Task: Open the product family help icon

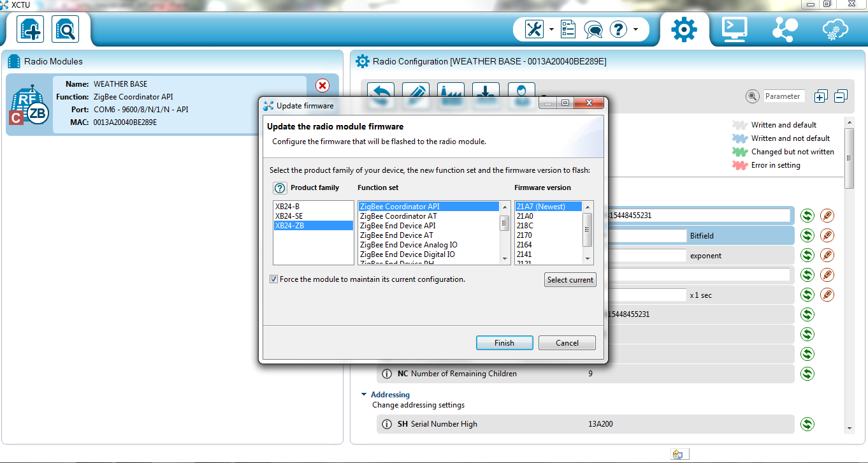Action: pos(280,188)
